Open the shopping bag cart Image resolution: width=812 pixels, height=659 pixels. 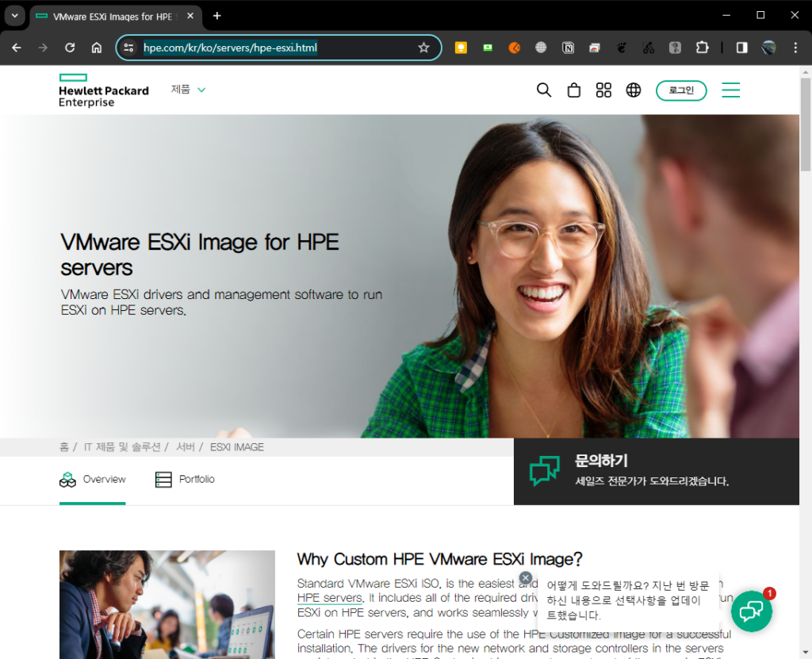tap(574, 90)
